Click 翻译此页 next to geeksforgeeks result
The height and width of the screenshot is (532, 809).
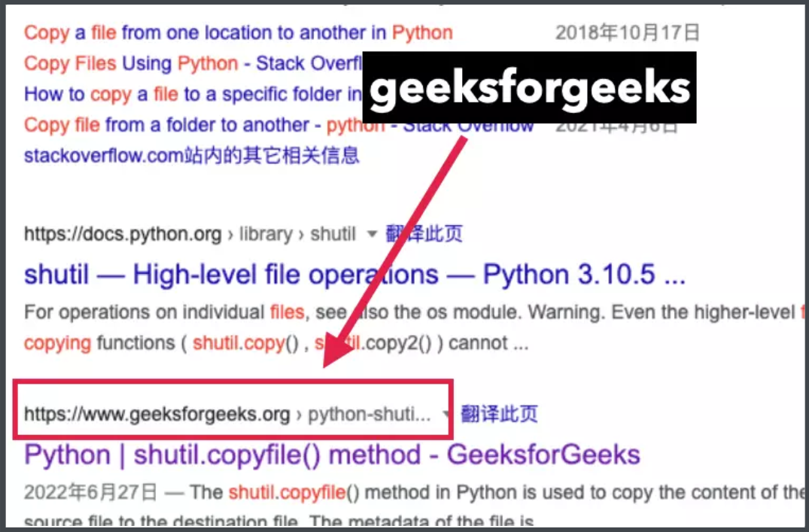(499, 414)
